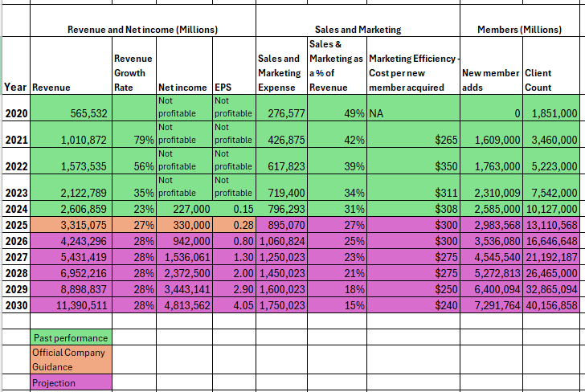Select the 56% revenue growth rate cell
This screenshot has height=392, width=585.
(134, 161)
